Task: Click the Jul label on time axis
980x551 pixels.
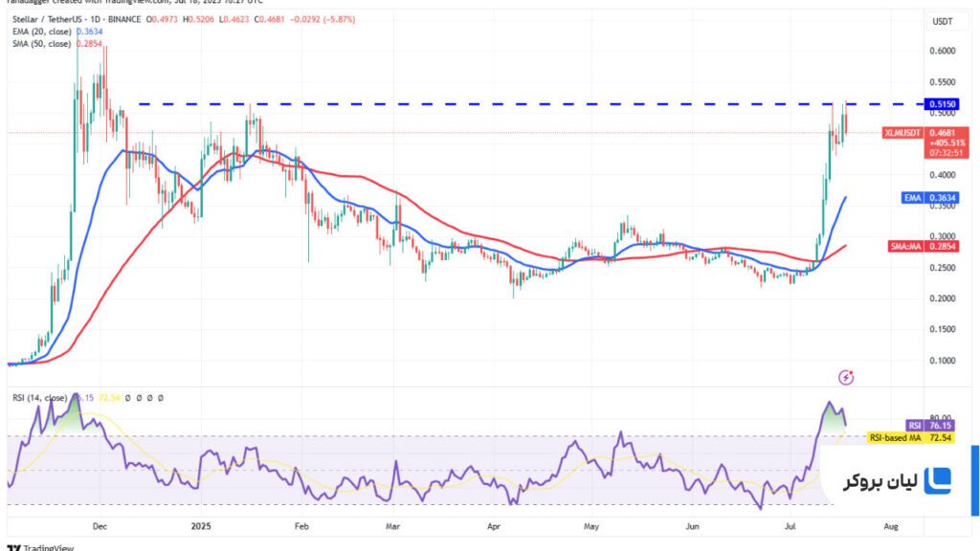Action: click(790, 527)
